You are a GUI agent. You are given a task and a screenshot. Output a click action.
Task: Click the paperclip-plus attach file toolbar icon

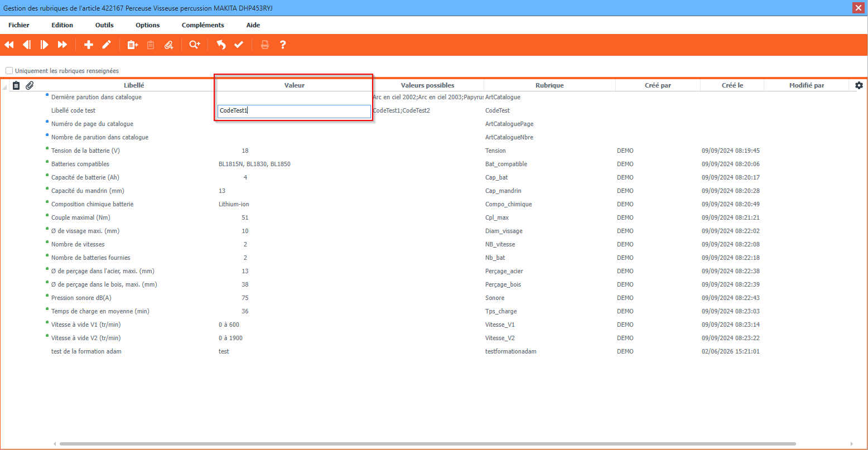point(168,45)
